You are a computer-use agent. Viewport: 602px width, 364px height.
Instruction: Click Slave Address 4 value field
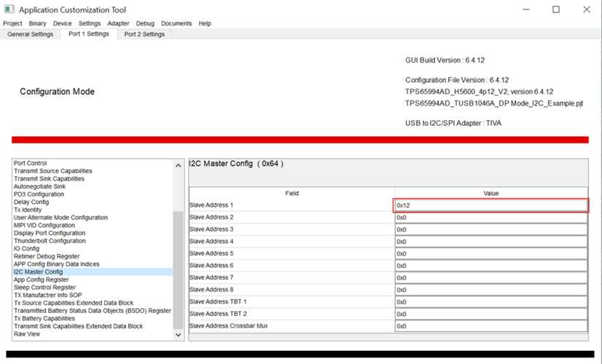coord(491,242)
